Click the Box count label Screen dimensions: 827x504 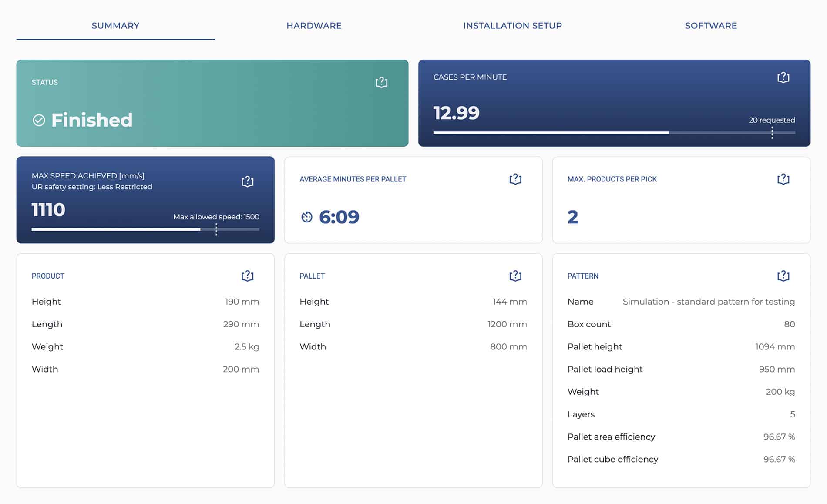pos(589,324)
